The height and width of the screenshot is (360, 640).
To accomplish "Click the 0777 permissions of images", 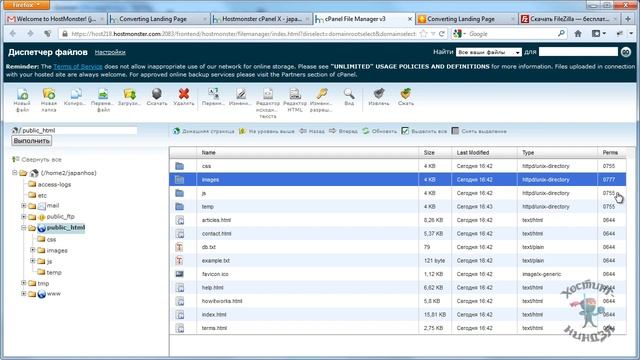I will tap(609, 180).
